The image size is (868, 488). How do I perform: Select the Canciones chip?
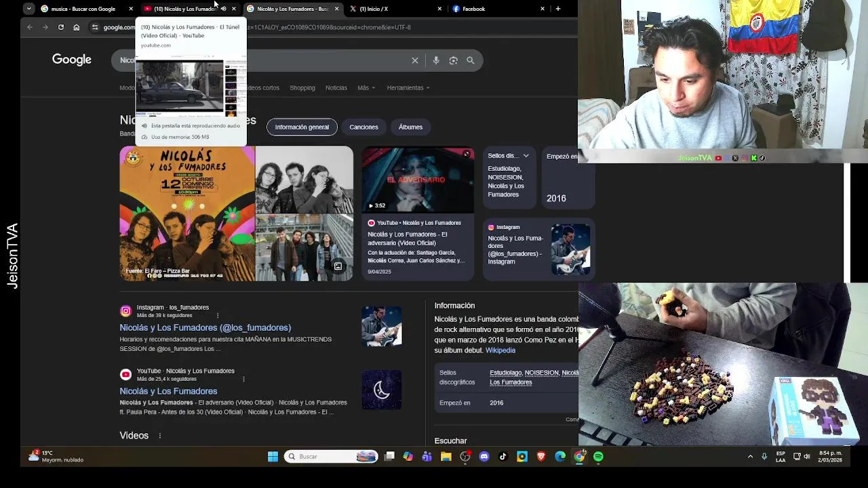tap(363, 127)
